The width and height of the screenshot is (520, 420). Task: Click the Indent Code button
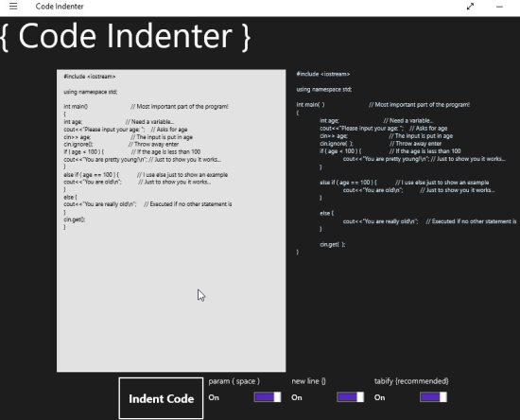click(x=161, y=398)
